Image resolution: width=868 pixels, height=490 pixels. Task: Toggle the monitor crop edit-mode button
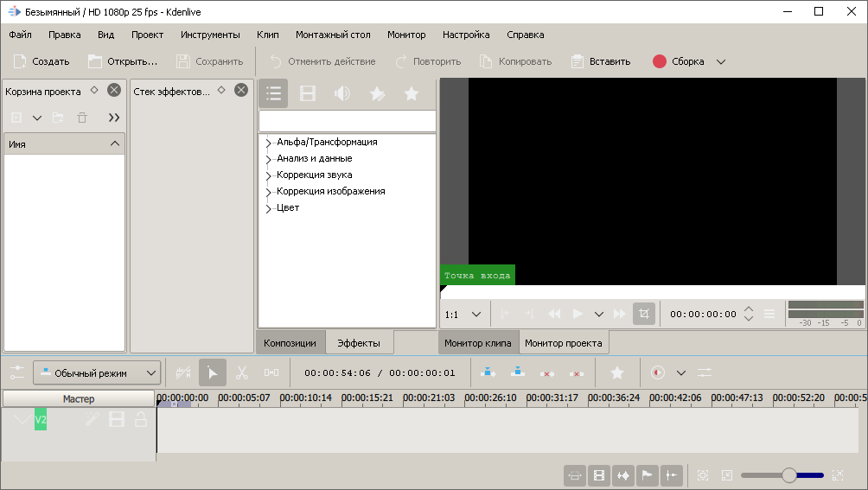[644, 314]
